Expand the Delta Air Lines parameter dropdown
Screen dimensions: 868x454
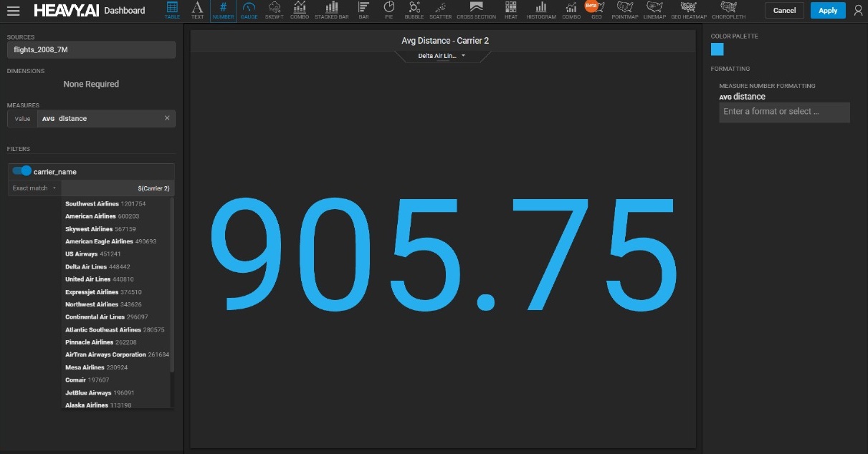tap(442, 56)
